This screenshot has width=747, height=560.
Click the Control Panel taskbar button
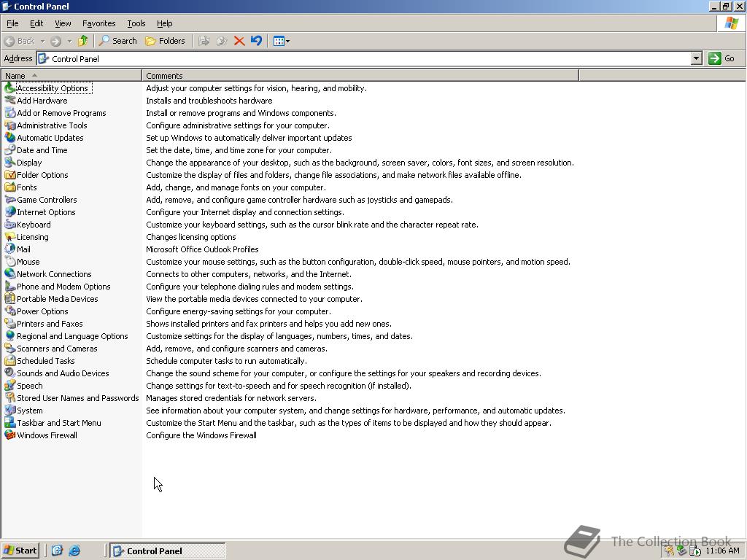coord(168,551)
